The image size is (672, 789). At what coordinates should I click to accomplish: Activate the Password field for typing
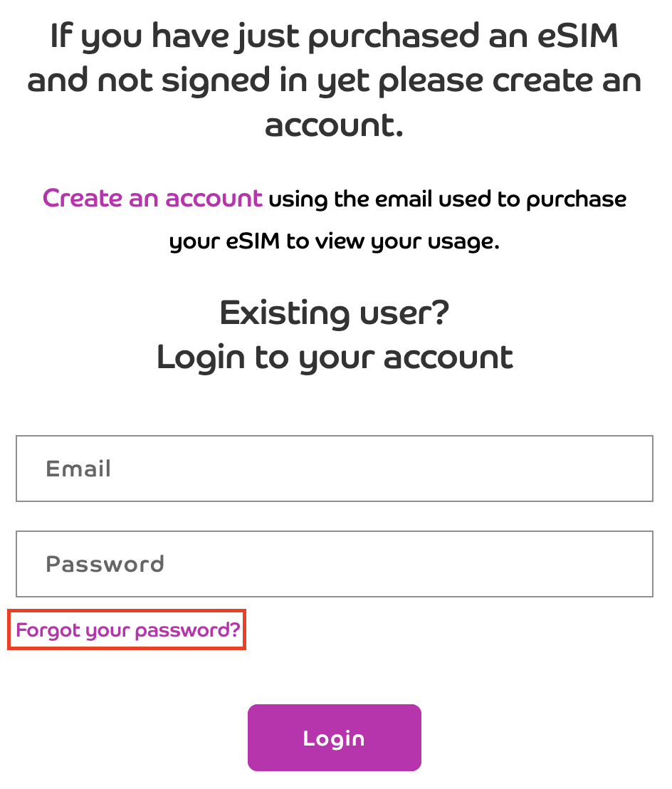pos(335,564)
